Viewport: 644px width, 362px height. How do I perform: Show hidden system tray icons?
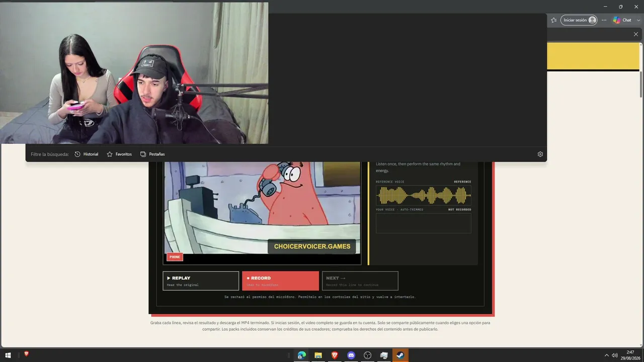606,355
